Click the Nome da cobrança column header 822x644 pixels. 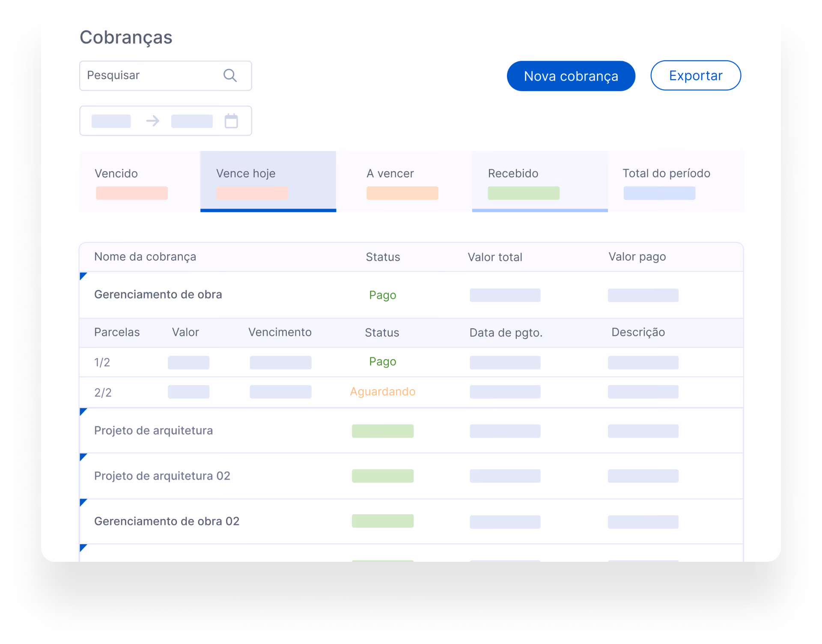click(145, 256)
